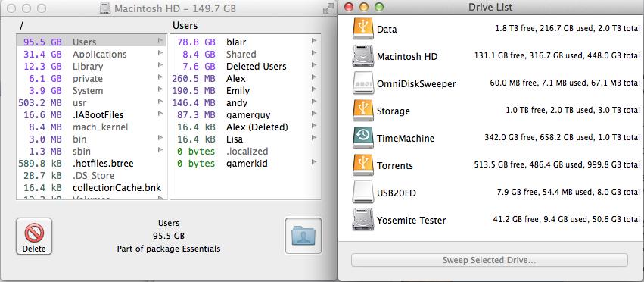
Task: Click Sweep Selected Drive button
Action: pos(489,260)
